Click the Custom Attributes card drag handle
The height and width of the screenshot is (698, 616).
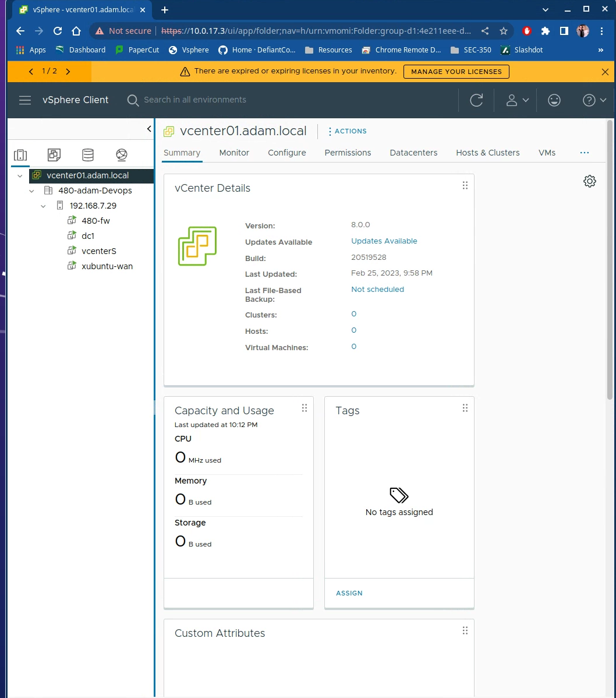point(465,630)
